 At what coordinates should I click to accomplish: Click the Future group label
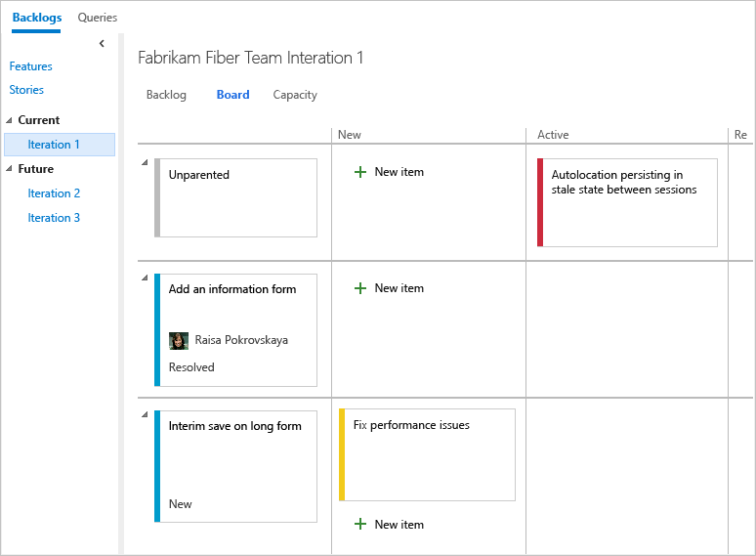click(x=36, y=169)
